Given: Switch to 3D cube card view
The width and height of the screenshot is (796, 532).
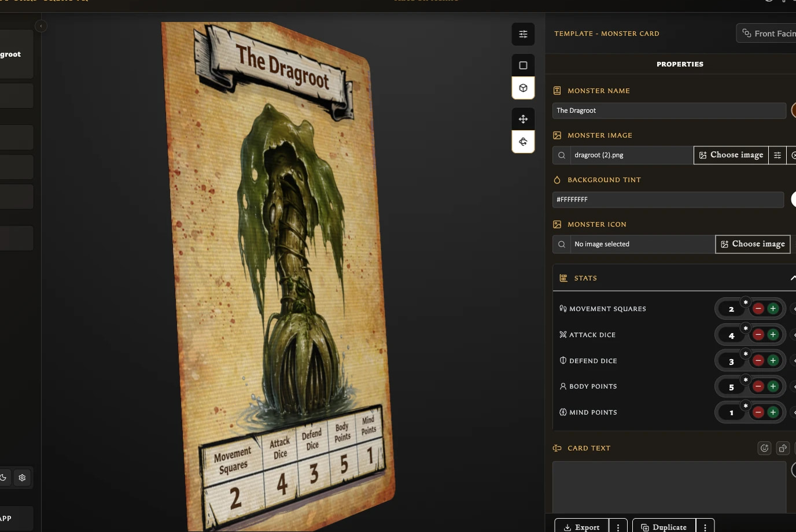Looking at the screenshot, I should tap(523, 88).
